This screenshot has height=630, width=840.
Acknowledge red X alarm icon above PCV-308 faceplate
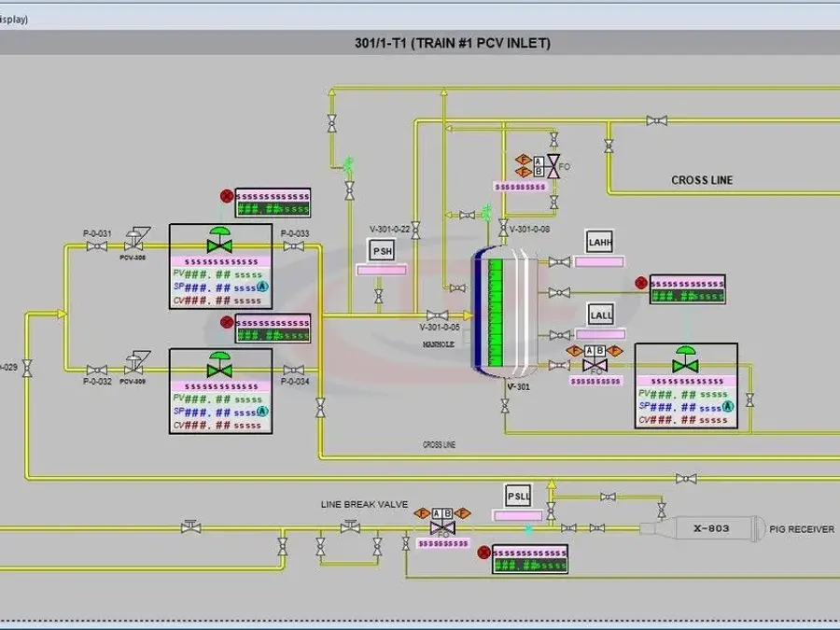point(227,196)
